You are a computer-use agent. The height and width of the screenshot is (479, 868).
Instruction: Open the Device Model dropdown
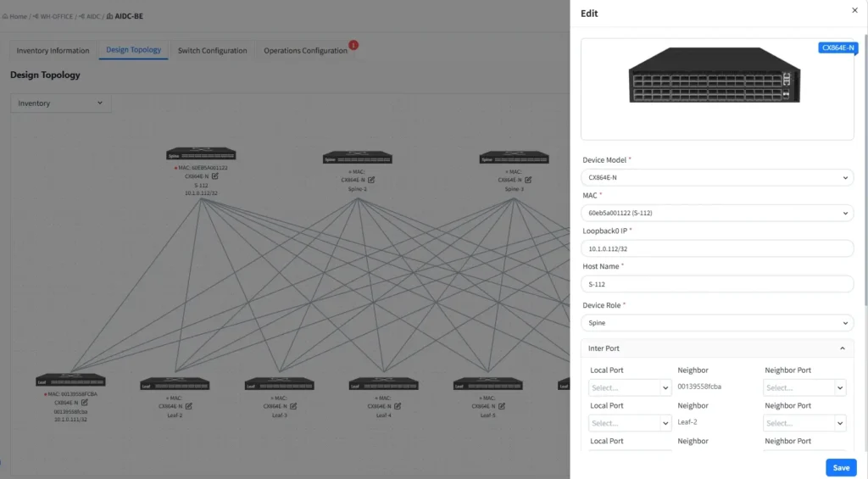click(x=716, y=177)
